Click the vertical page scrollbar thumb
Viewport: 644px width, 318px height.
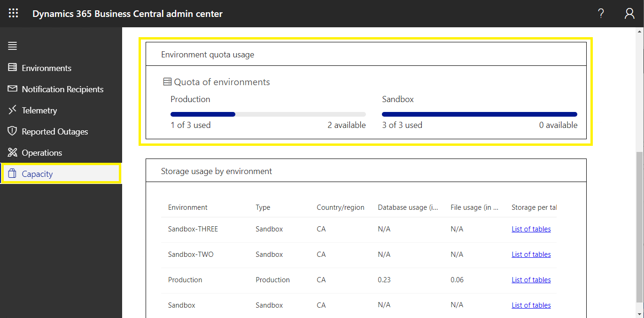tap(640, 227)
